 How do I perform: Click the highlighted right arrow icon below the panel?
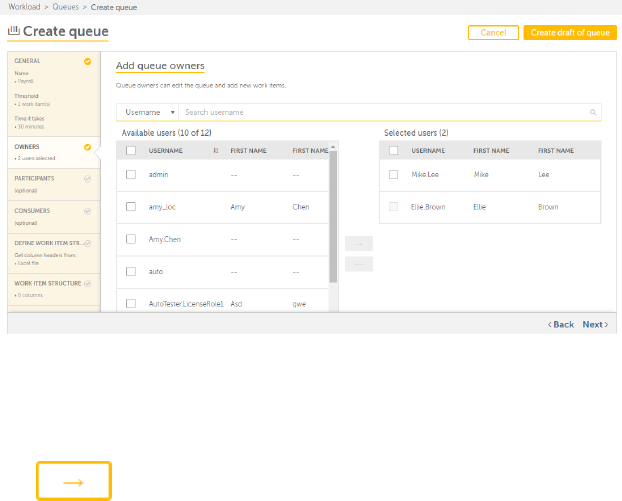coord(73,482)
